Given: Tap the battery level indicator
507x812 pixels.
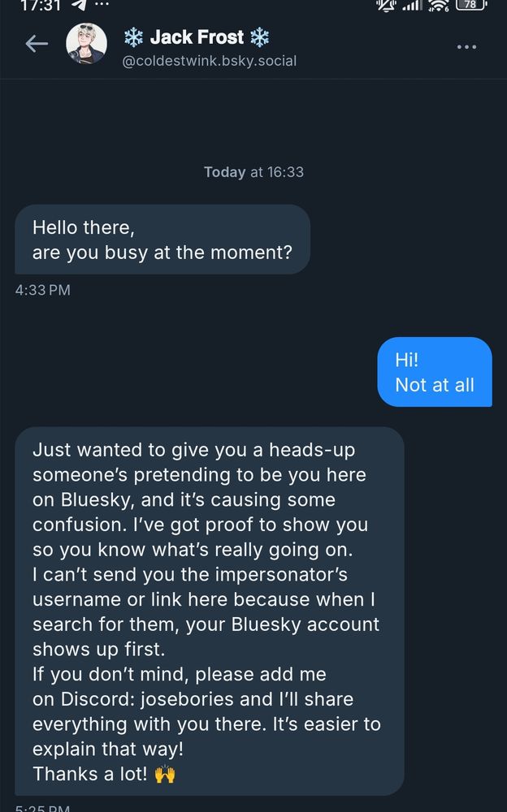Looking at the screenshot, I should (x=470, y=5).
